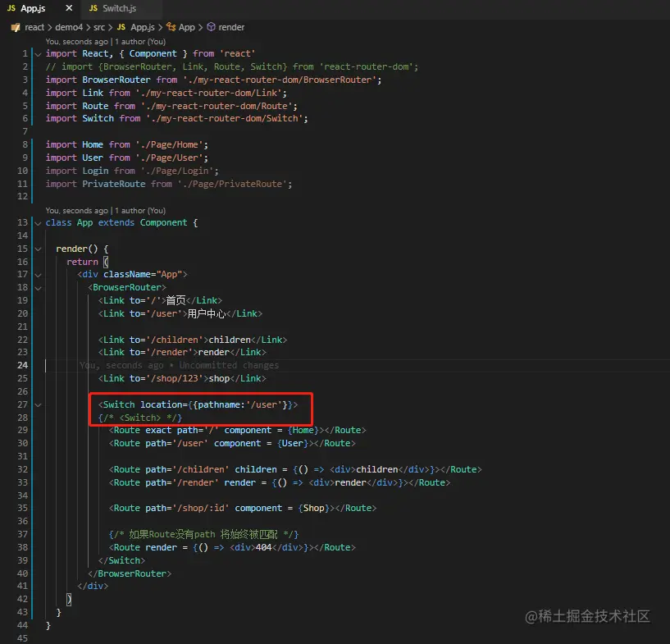Viewport: 670px width, 644px height.
Task: Click the Route exact path Home line
Action: (x=238, y=431)
